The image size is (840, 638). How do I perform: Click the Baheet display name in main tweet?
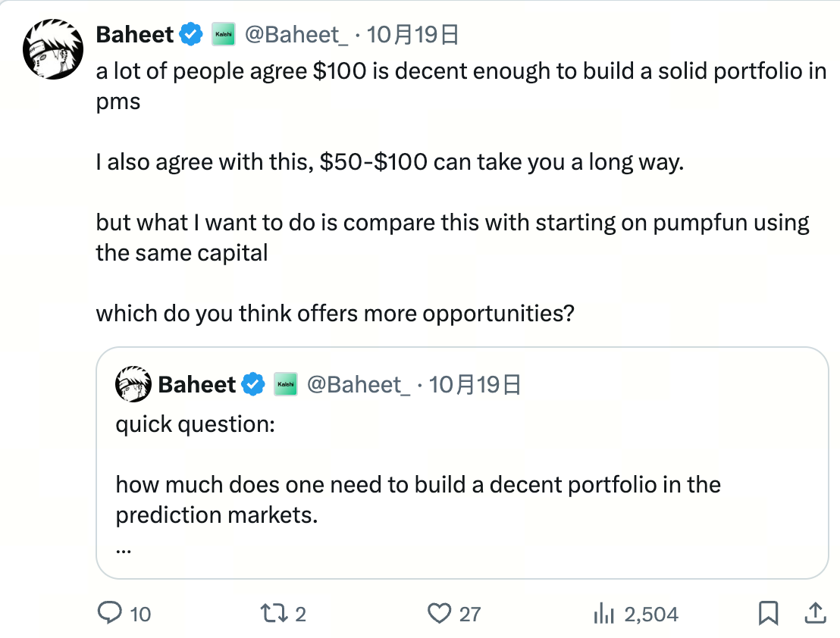135,34
